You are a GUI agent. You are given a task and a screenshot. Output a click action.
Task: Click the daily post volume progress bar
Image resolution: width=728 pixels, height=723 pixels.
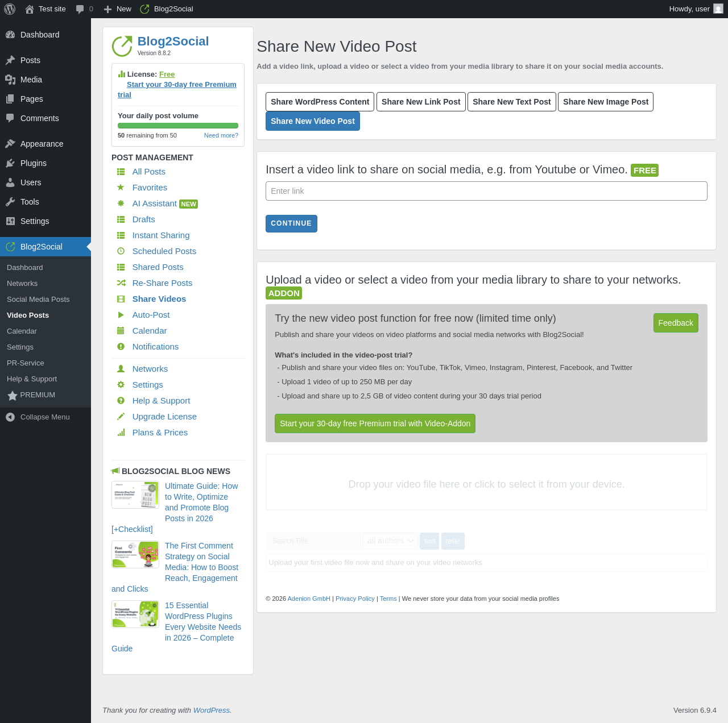click(x=178, y=126)
